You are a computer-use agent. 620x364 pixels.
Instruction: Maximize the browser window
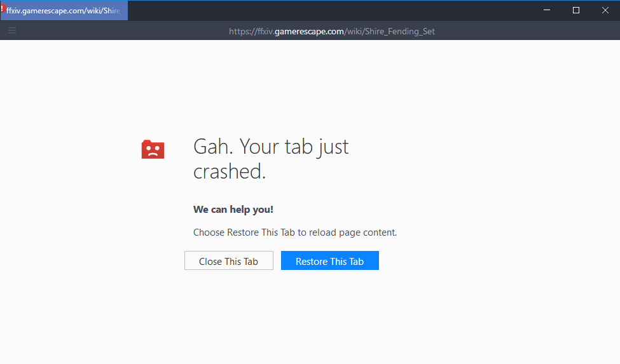click(x=576, y=10)
